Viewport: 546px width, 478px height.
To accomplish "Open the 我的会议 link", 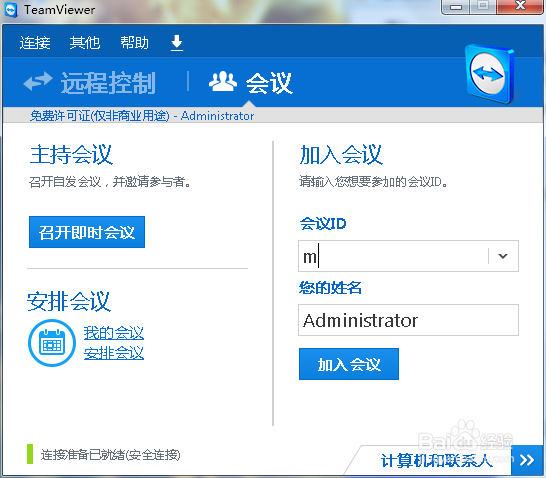I will (114, 332).
